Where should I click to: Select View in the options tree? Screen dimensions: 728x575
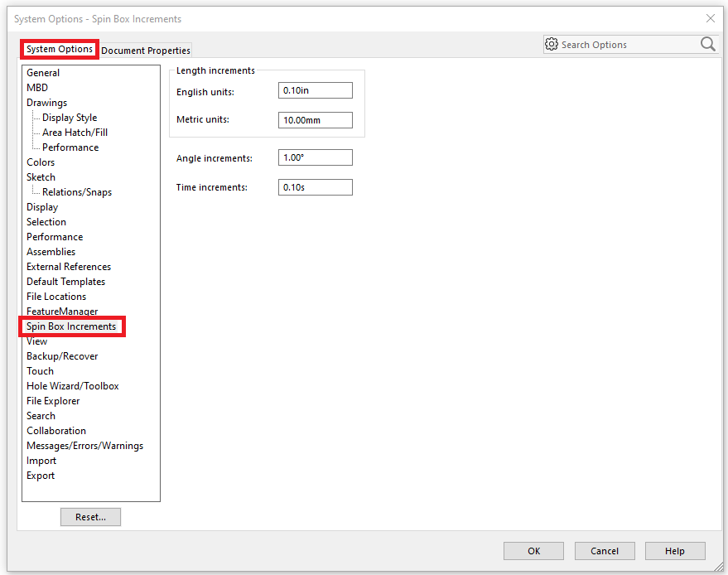pos(36,341)
